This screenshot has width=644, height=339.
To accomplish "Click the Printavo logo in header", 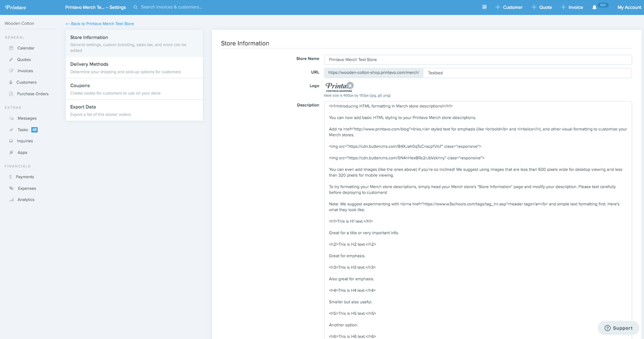I will click(x=16, y=8).
